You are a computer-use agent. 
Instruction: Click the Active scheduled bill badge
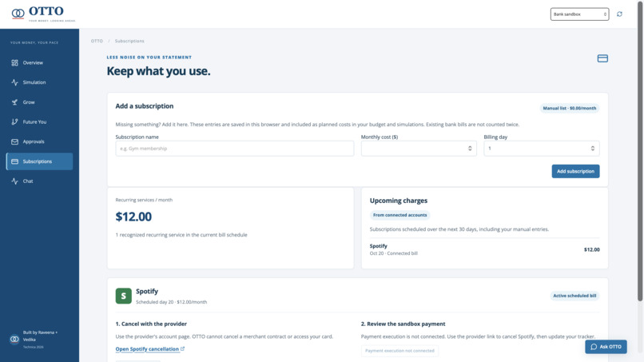[x=574, y=296]
